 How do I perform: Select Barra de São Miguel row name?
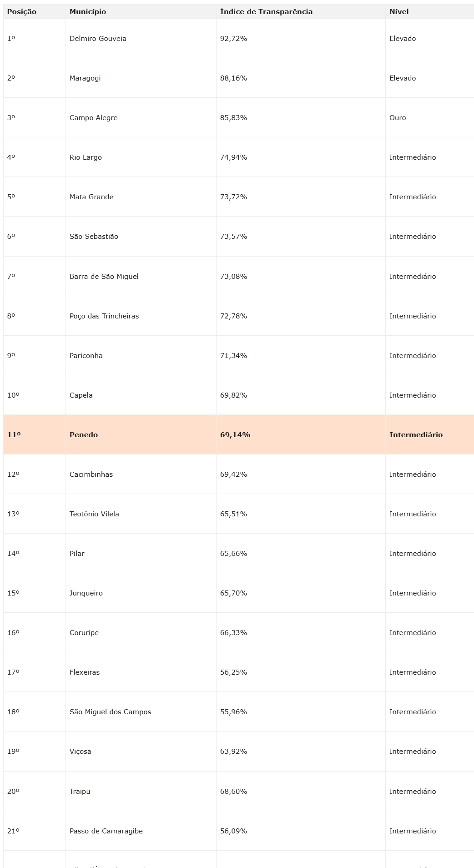click(104, 277)
